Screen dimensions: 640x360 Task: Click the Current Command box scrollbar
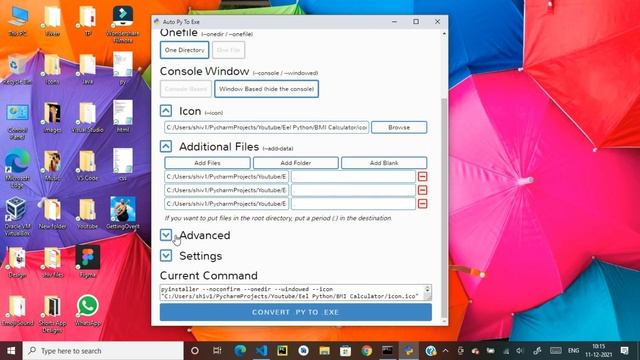point(427,293)
